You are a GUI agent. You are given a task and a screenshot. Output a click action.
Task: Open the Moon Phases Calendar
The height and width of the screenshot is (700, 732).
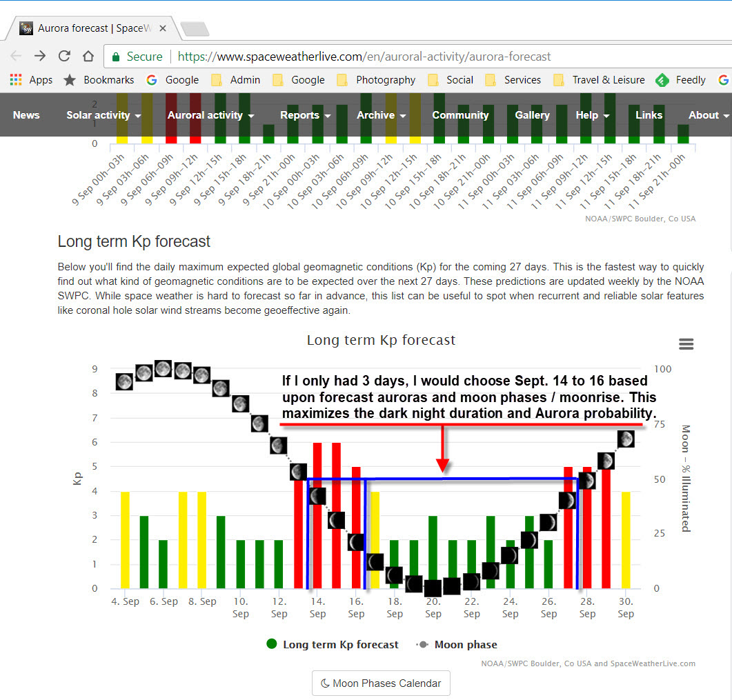pos(381,683)
